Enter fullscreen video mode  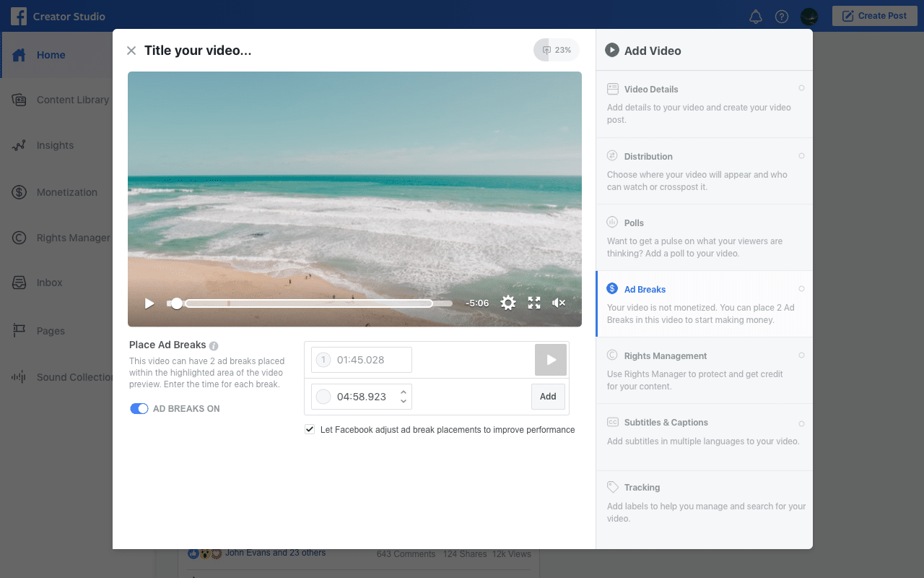tap(534, 303)
